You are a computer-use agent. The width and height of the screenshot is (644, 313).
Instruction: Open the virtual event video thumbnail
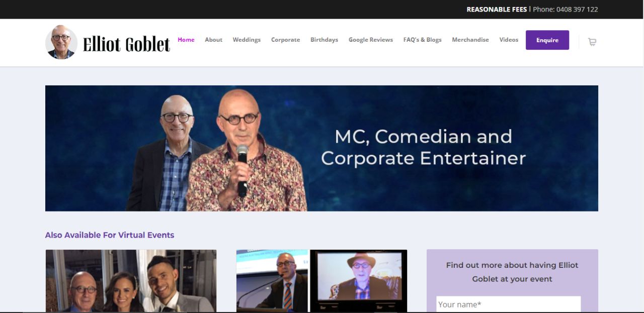(x=321, y=281)
